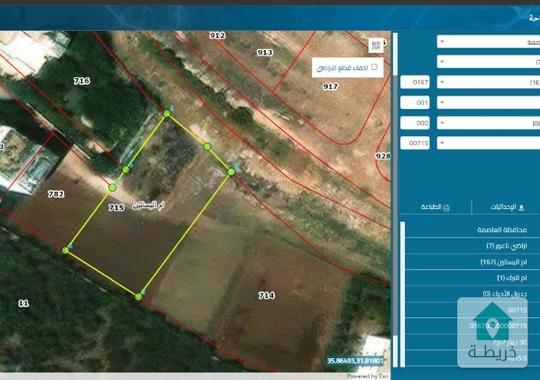Click parcel label 928 on the map
540x380 pixels.
[x=383, y=156]
